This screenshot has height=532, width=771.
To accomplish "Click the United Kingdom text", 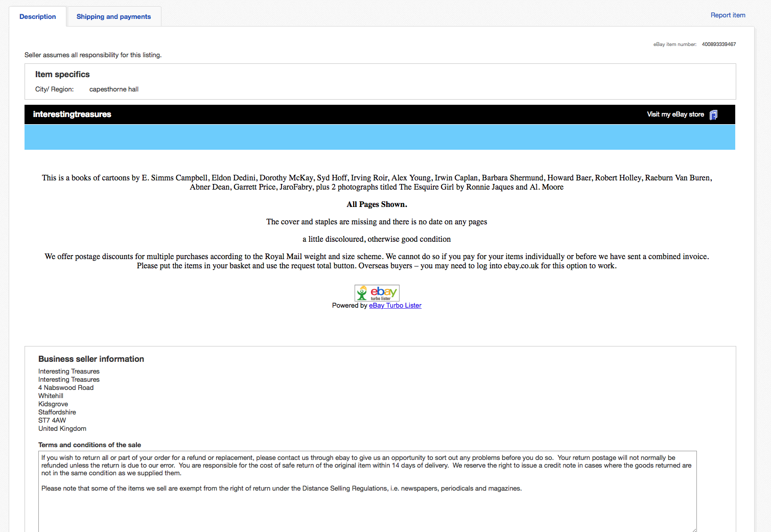I will point(62,429).
